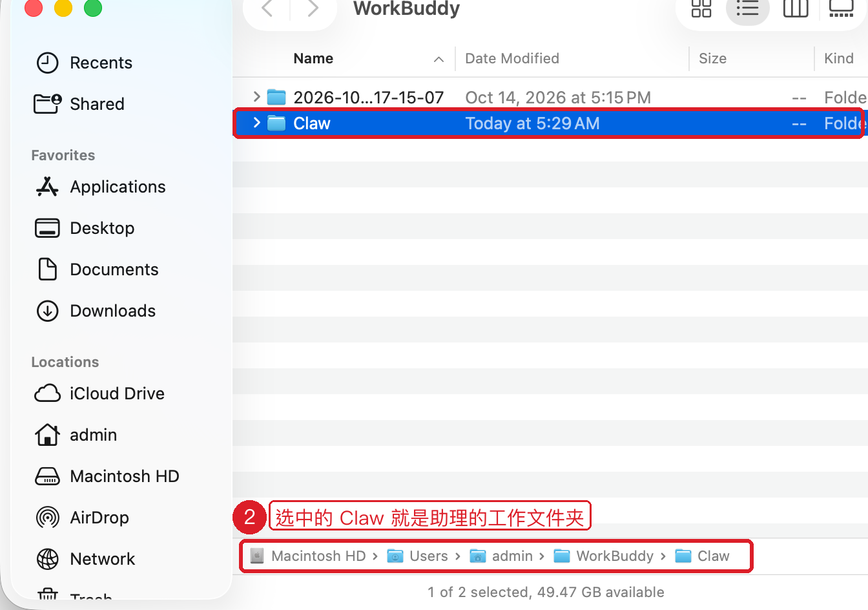The height and width of the screenshot is (610, 868).
Task: Click WorkBuddy in the path bar
Action: [604, 556]
